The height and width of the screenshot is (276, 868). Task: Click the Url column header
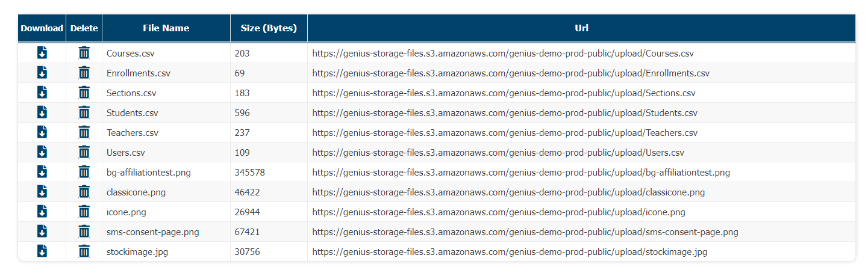coord(581,28)
